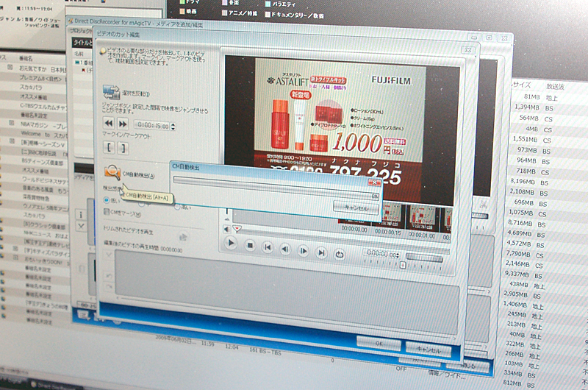Click the CM detection progress bar at 0%
Screen dimensions: 588x390
pos(276,188)
